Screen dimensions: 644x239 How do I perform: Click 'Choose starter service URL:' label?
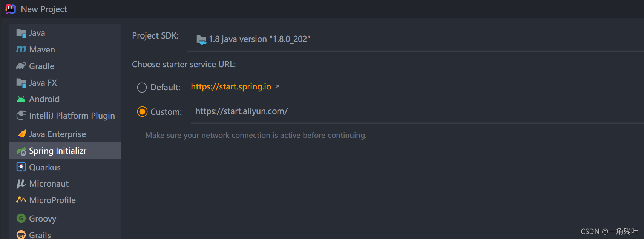click(184, 65)
